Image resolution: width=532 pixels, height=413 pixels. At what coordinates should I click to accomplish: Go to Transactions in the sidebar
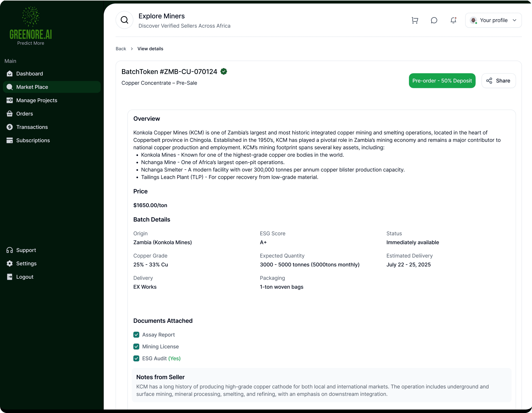pos(32,127)
